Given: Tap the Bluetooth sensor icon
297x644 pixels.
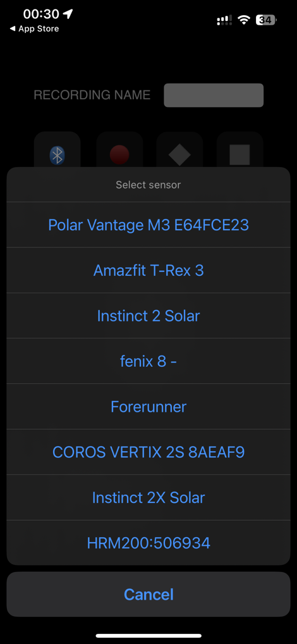Looking at the screenshot, I should 57,155.
